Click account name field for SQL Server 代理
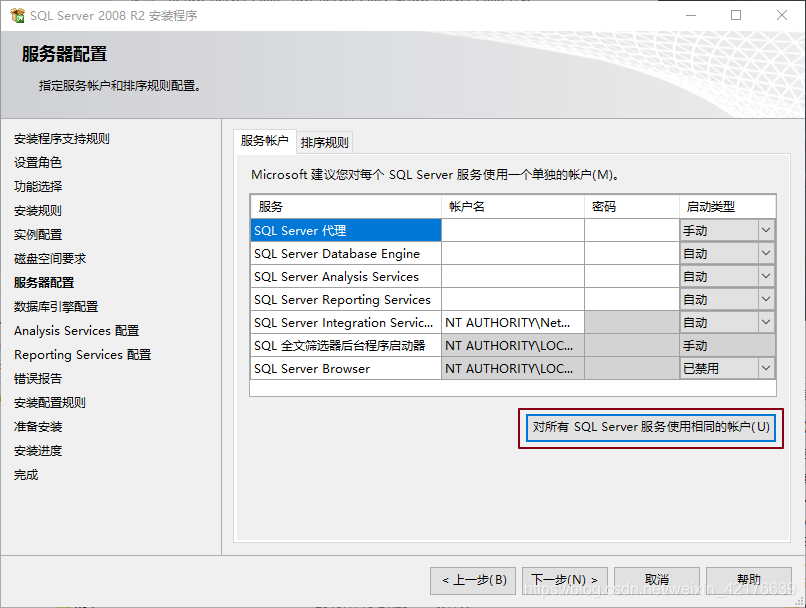This screenshot has height=608, width=806. (513, 230)
